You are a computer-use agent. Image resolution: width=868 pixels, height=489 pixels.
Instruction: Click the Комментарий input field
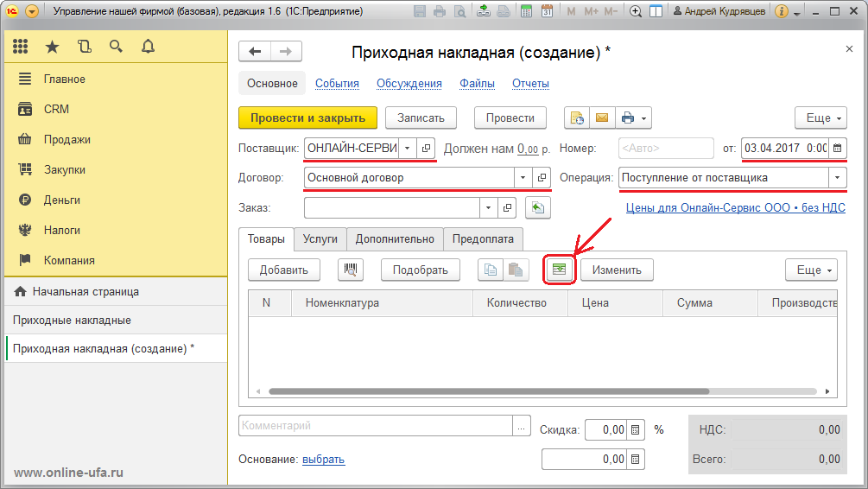(376, 426)
